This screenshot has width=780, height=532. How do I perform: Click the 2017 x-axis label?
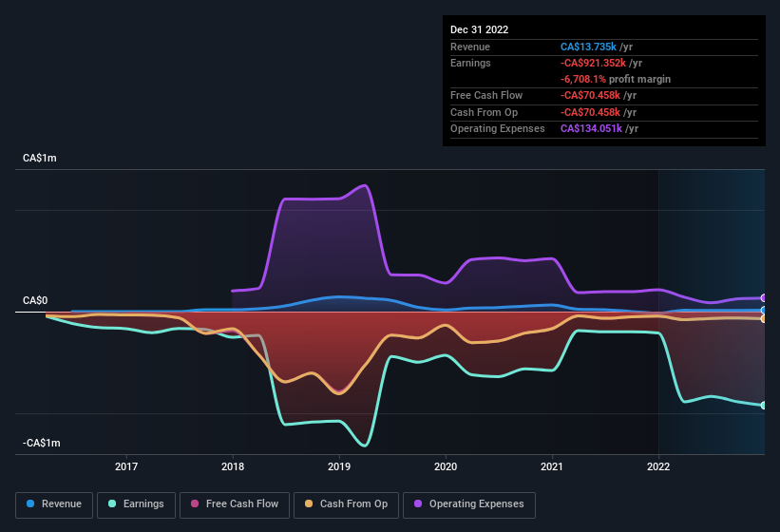tap(126, 466)
